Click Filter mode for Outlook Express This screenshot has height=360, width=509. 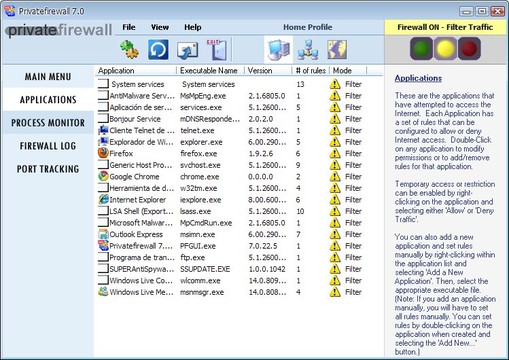pyautogui.click(x=353, y=234)
